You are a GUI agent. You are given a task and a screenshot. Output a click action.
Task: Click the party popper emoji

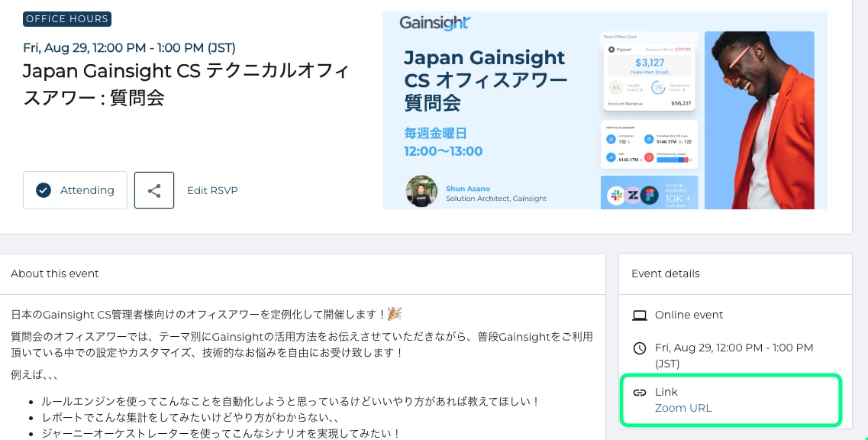(395, 314)
